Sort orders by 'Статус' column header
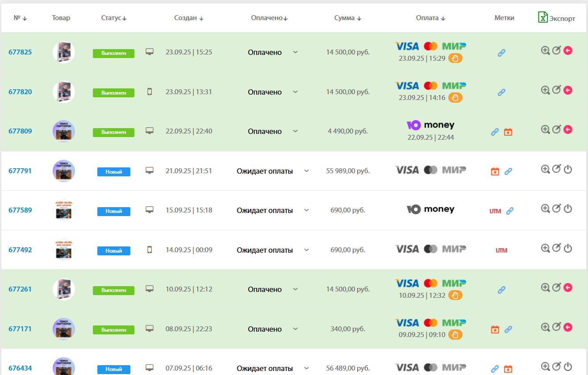Image resolution: width=588 pixels, height=375 pixels. click(x=114, y=18)
